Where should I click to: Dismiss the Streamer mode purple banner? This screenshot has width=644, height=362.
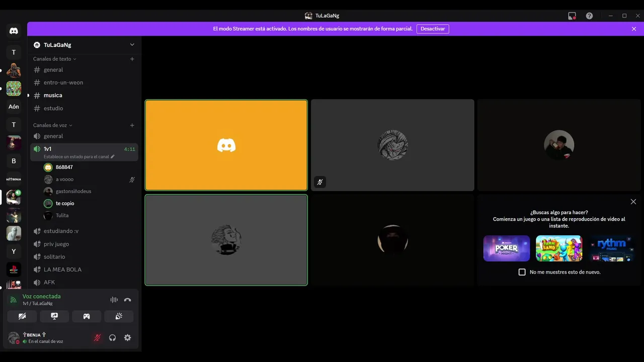634,29
